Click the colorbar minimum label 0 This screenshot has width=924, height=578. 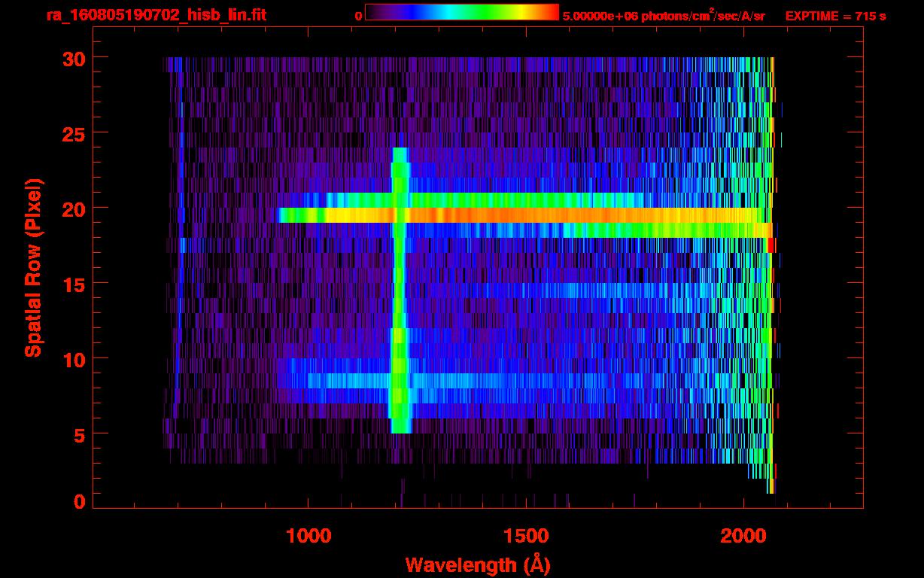[x=359, y=16]
